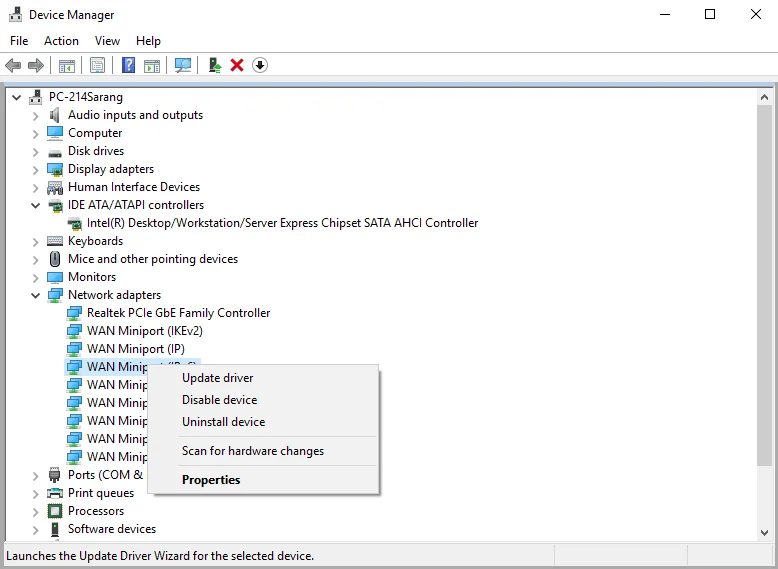Click the Scan for hardware changes monitor icon
Screen dimensions: 778x569
(183, 65)
